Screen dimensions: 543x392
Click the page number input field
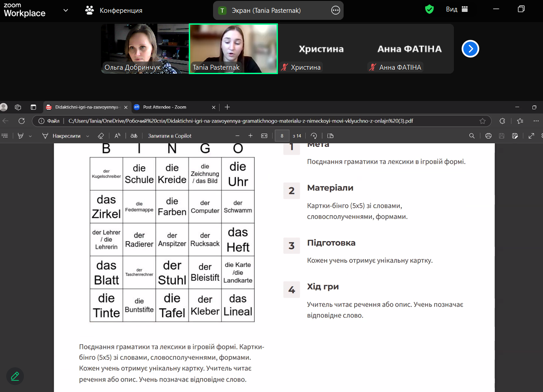pos(282,136)
